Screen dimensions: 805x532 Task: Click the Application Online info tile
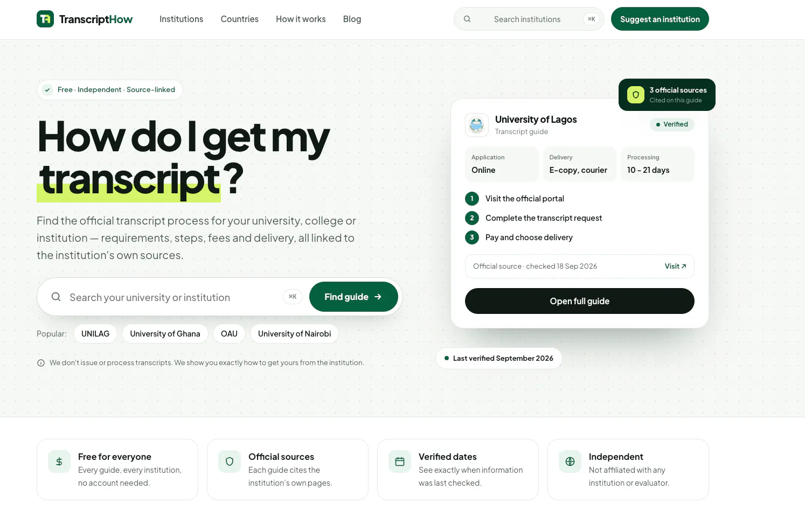click(502, 164)
